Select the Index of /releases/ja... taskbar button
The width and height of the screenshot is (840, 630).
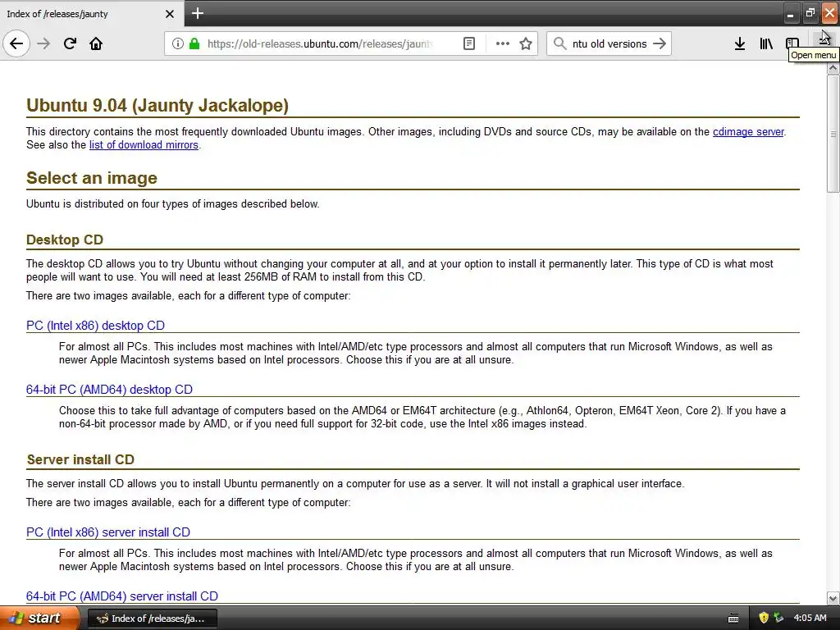click(152, 619)
